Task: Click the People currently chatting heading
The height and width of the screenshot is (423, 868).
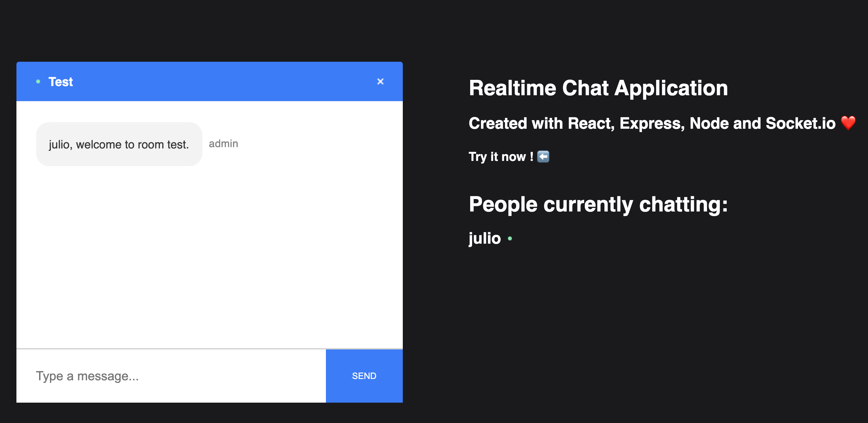Action: 598,204
